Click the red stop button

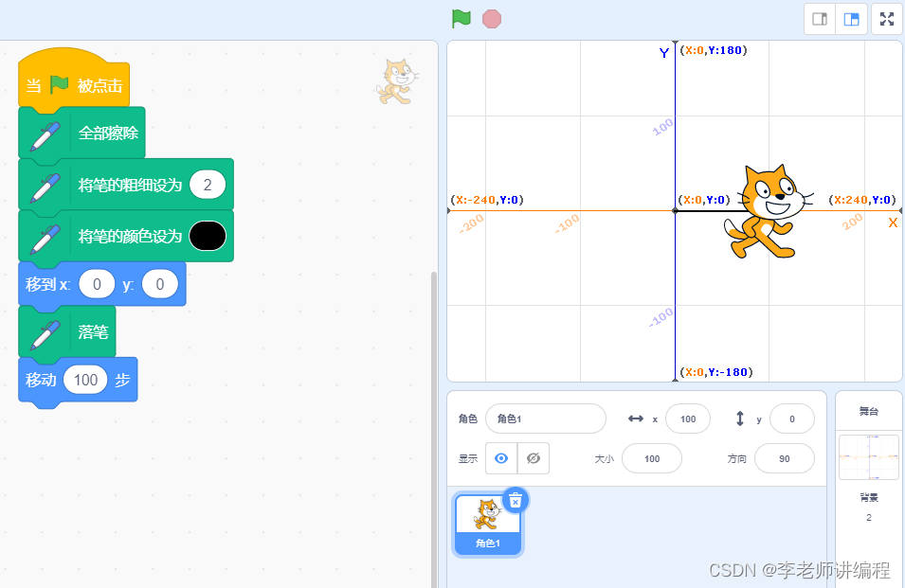(492, 18)
